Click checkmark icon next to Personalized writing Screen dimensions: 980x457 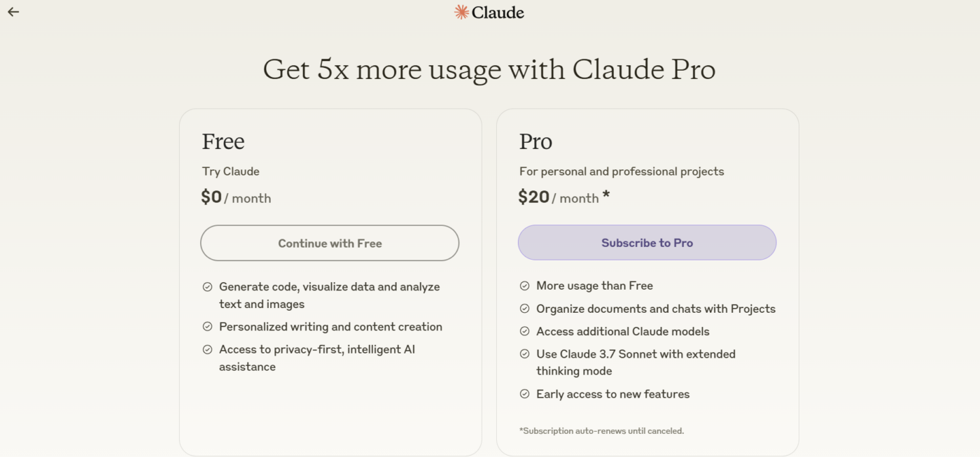pos(207,327)
